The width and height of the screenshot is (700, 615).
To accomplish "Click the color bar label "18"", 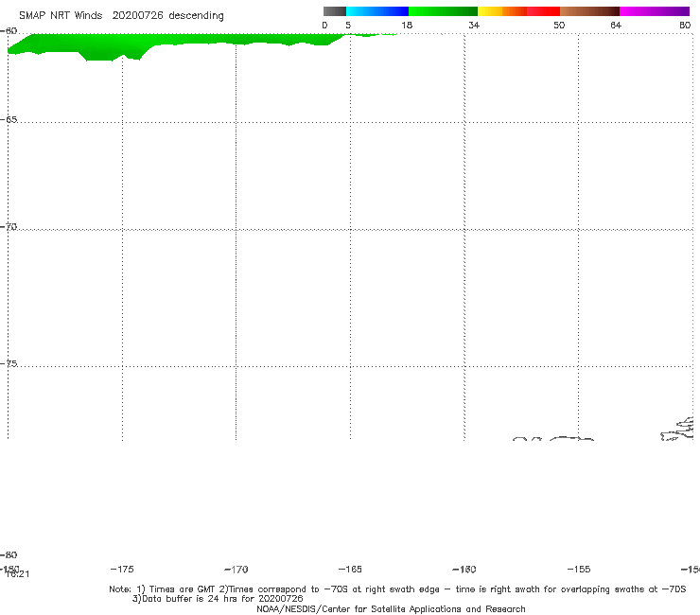I will point(407,26).
